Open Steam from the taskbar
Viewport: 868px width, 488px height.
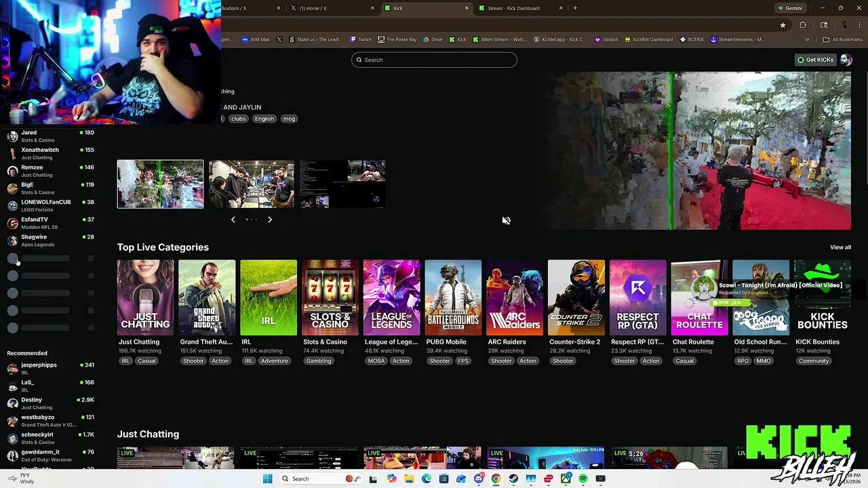tap(513, 479)
